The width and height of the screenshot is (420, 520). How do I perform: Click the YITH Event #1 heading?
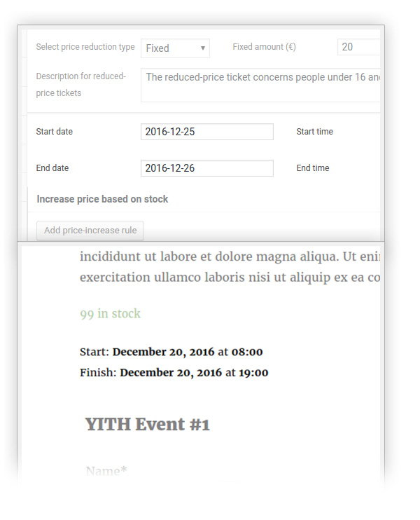[148, 424]
